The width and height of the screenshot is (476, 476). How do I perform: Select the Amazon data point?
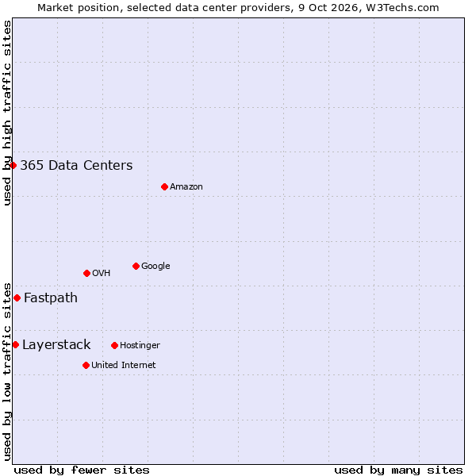pos(164,186)
